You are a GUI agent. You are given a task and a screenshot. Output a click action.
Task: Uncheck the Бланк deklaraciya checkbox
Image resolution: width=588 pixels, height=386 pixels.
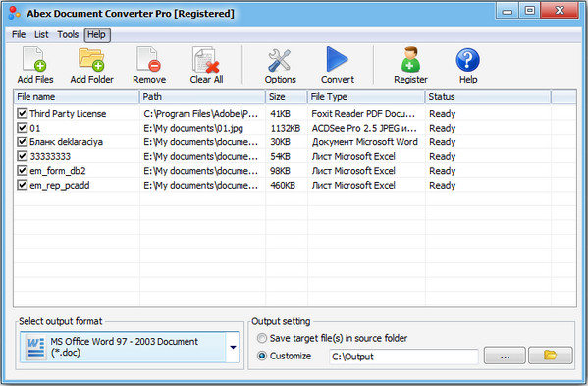pos(23,141)
